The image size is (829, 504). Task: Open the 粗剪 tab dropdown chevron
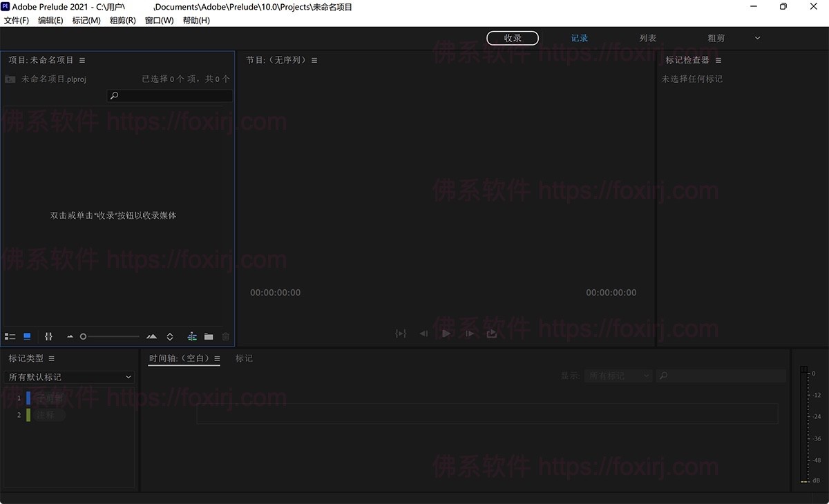(757, 38)
